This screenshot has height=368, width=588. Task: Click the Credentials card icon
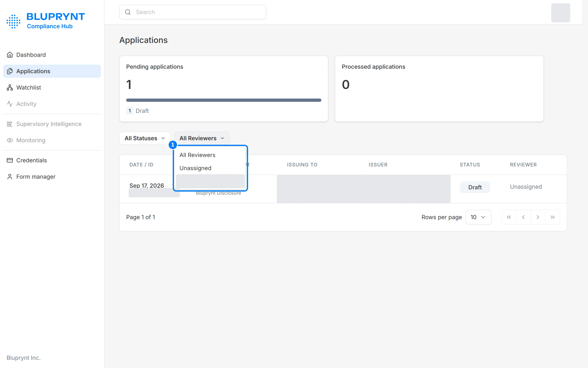pyautogui.click(x=10, y=160)
